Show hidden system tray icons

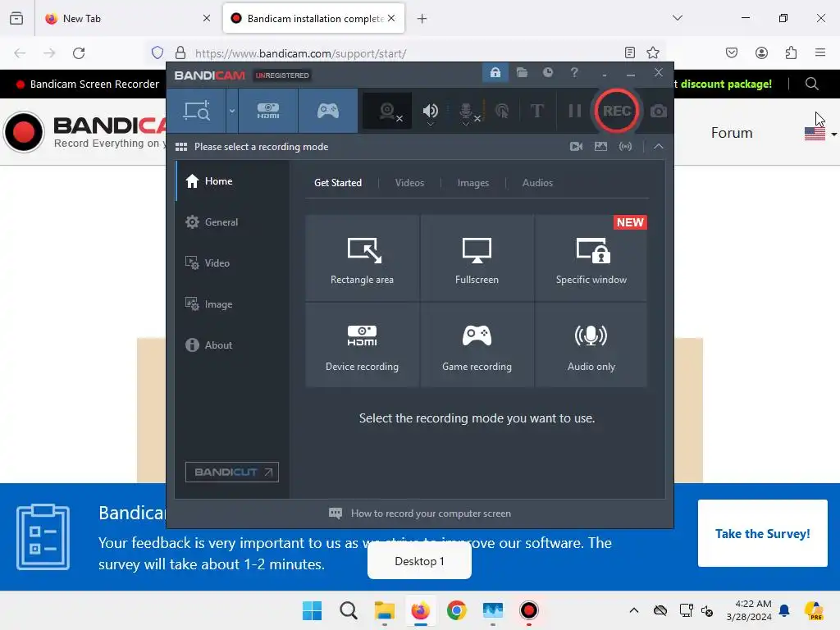click(x=634, y=610)
